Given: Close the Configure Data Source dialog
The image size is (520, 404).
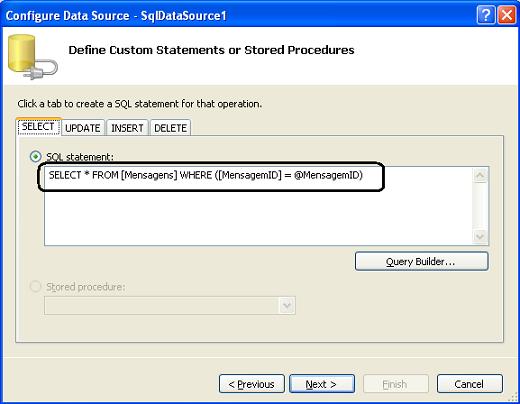Looking at the screenshot, I should pos(507,15).
